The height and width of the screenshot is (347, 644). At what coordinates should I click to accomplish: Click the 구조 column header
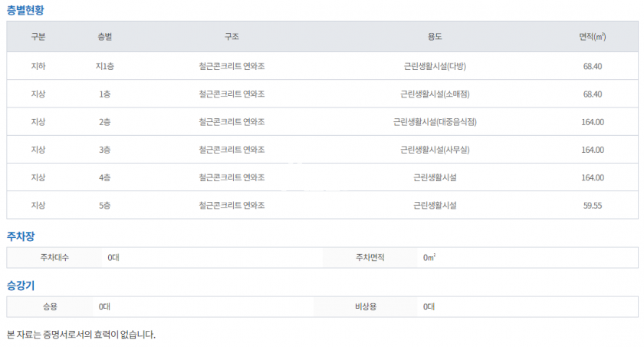click(232, 37)
